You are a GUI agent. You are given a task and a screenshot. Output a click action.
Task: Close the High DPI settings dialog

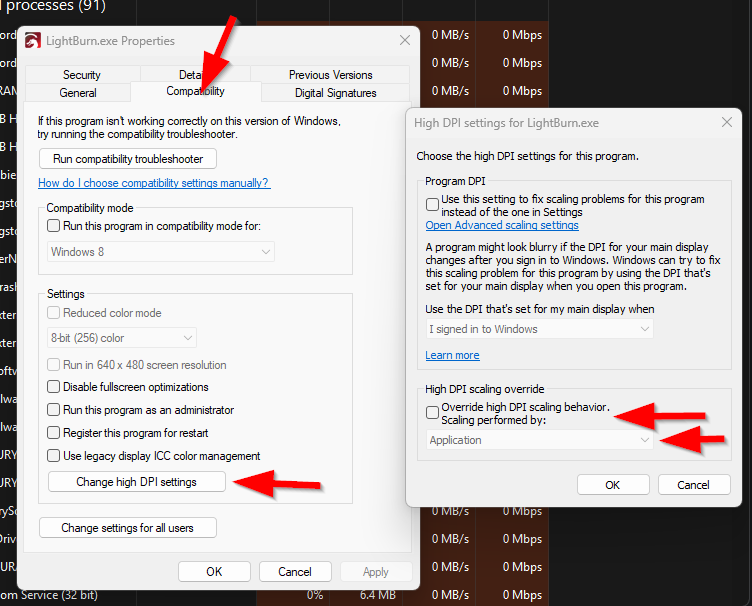tap(727, 122)
